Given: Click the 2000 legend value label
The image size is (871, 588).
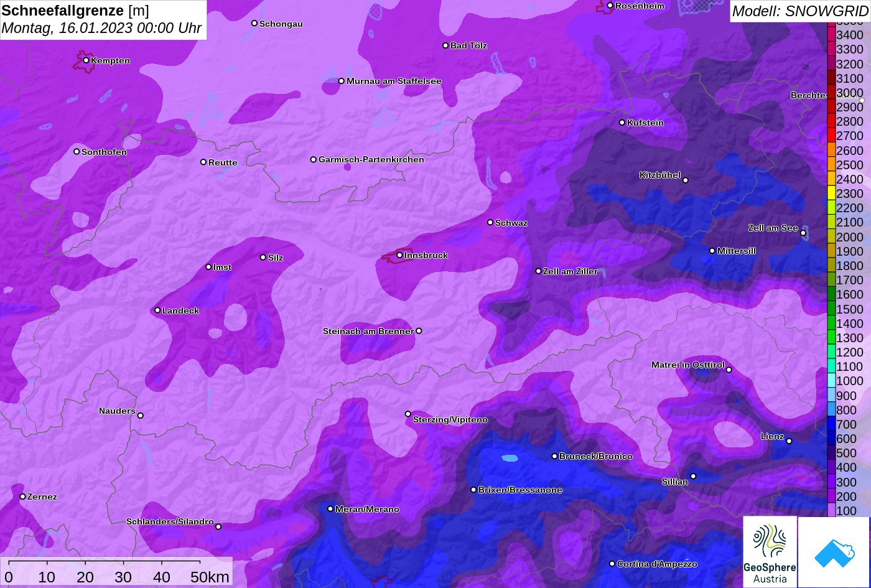Looking at the screenshot, I should (x=850, y=237).
